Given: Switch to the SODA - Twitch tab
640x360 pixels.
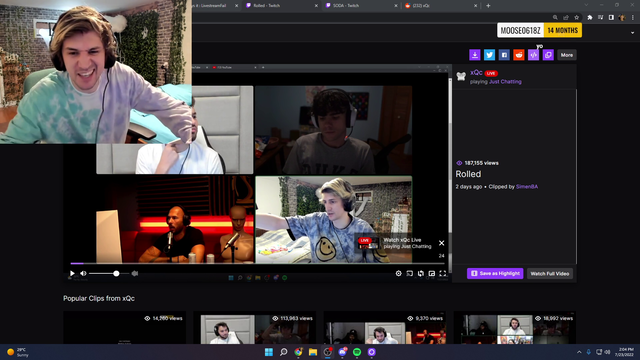Looking at the screenshot, I should [x=361, y=6].
